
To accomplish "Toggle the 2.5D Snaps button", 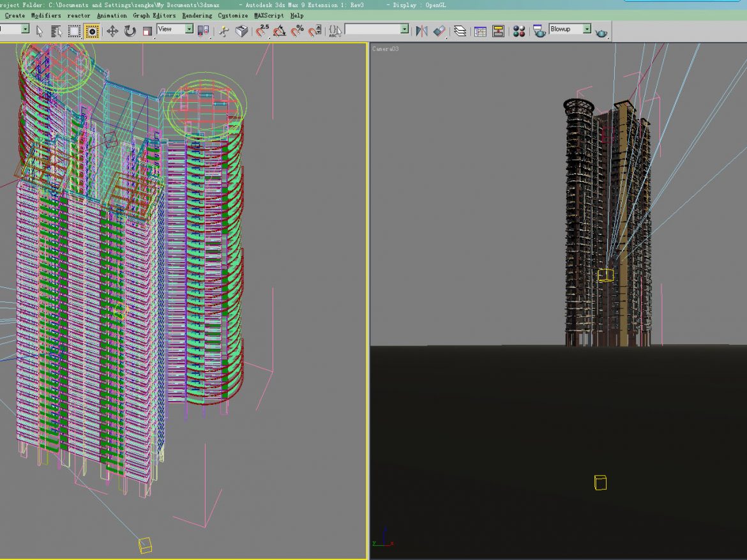I will 259,29.
